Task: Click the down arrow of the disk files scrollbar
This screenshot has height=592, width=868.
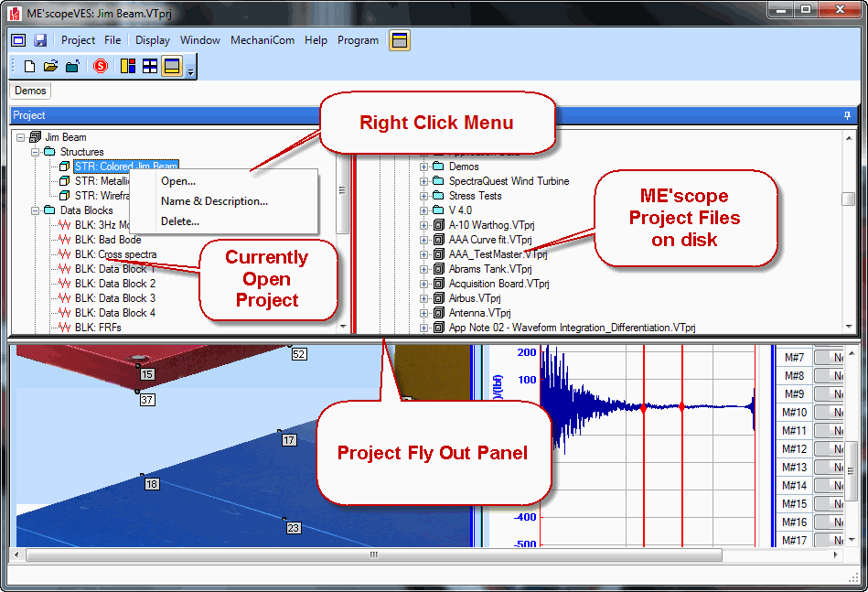Action: point(849,327)
